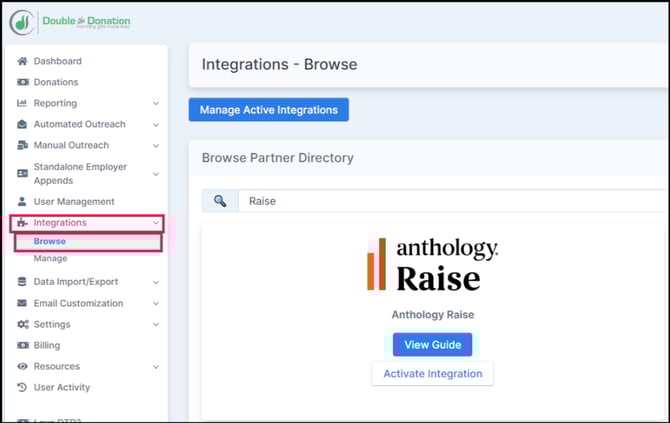Click the Donations money icon

[22, 82]
